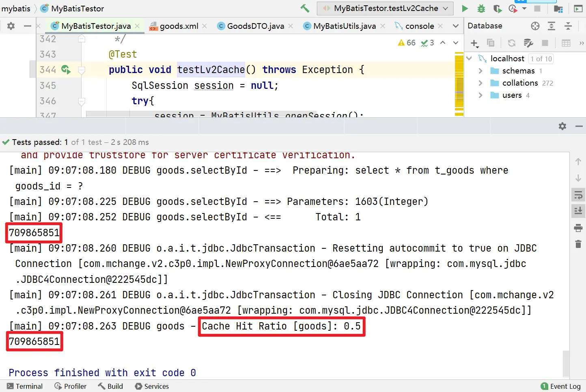This screenshot has height=392, width=586.
Task: Click the Database data source properties wrench icon
Action: (528, 43)
